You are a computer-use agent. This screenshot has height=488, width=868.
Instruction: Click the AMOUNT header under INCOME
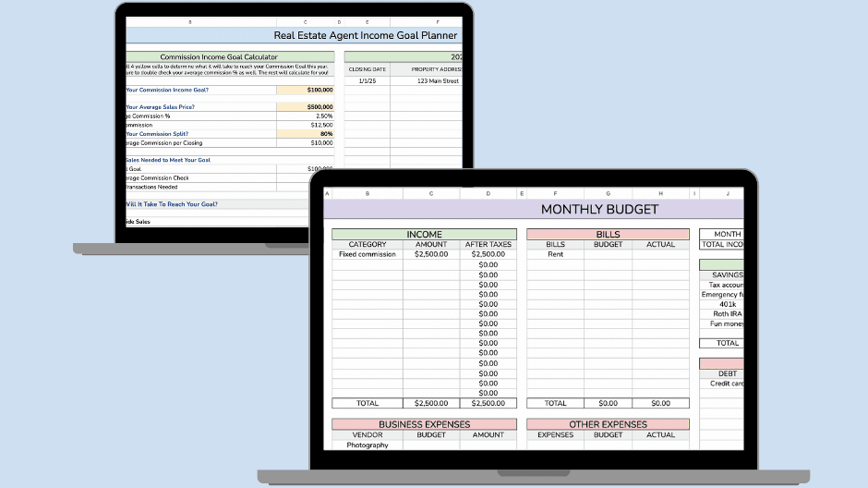point(431,244)
